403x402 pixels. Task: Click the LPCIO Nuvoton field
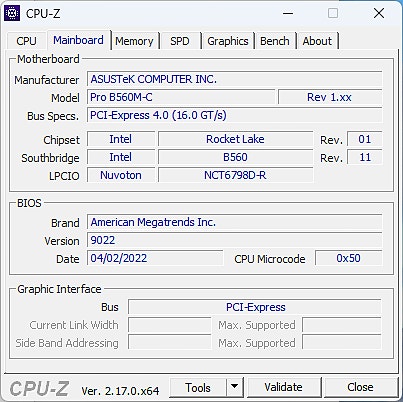pos(121,175)
